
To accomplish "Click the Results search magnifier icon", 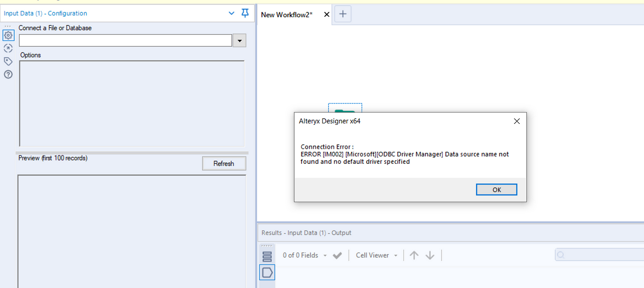I will pos(561,255).
